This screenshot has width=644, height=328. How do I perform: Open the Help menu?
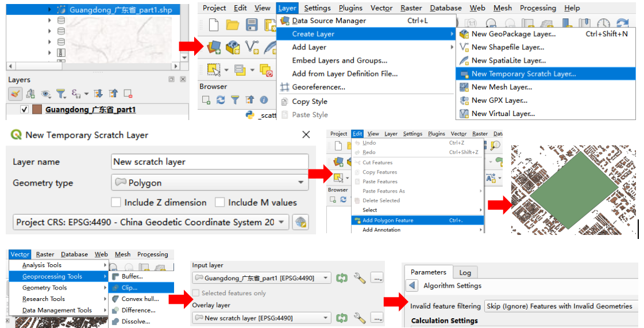click(572, 8)
